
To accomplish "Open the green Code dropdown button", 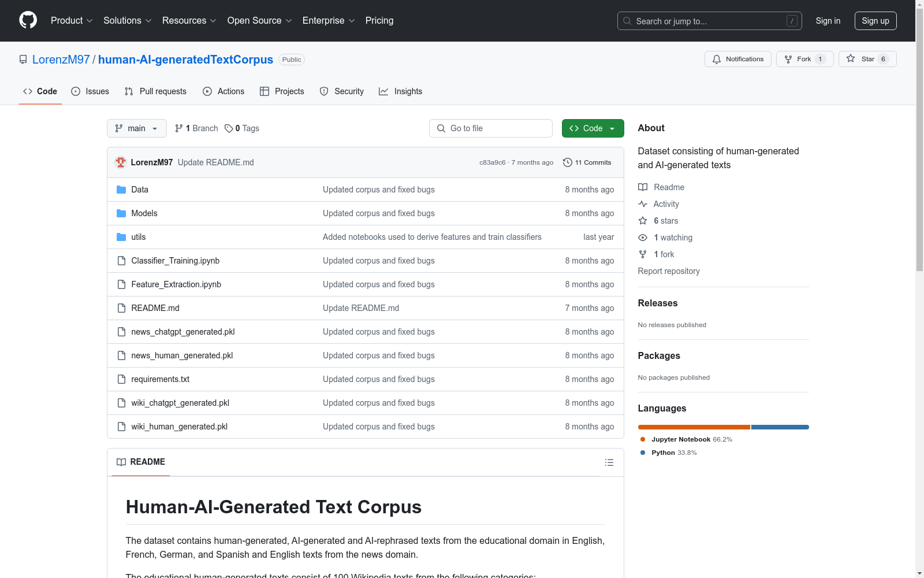I will 593,128.
